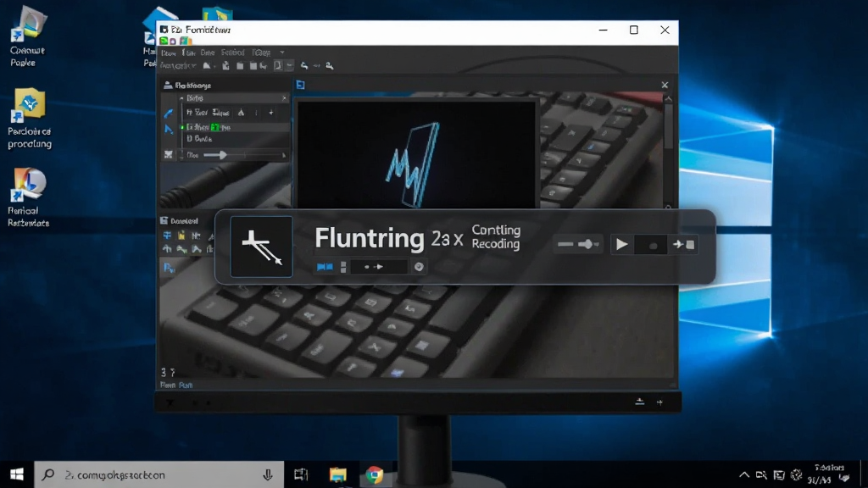The width and height of the screenshot is (868, 488).
Task: Click the triangle icon beside the plus
Action: click(241, 113)
